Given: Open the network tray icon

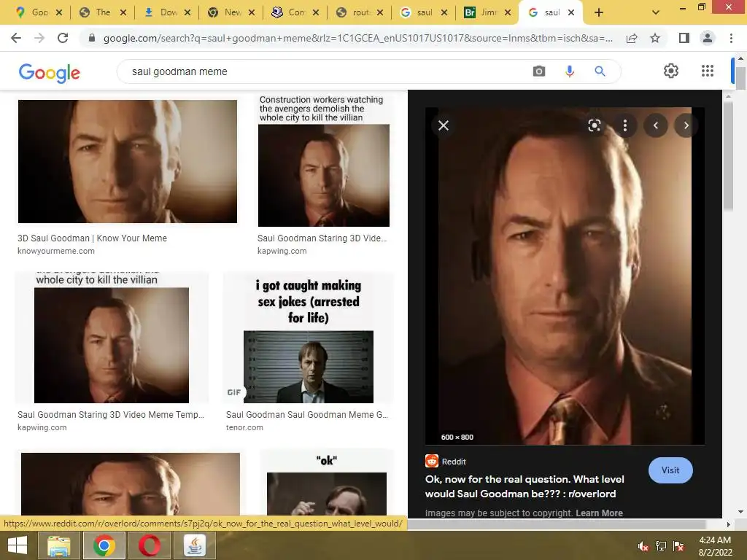Looking at the screenshot, I should pyautogui.click(x=661, y=546).
